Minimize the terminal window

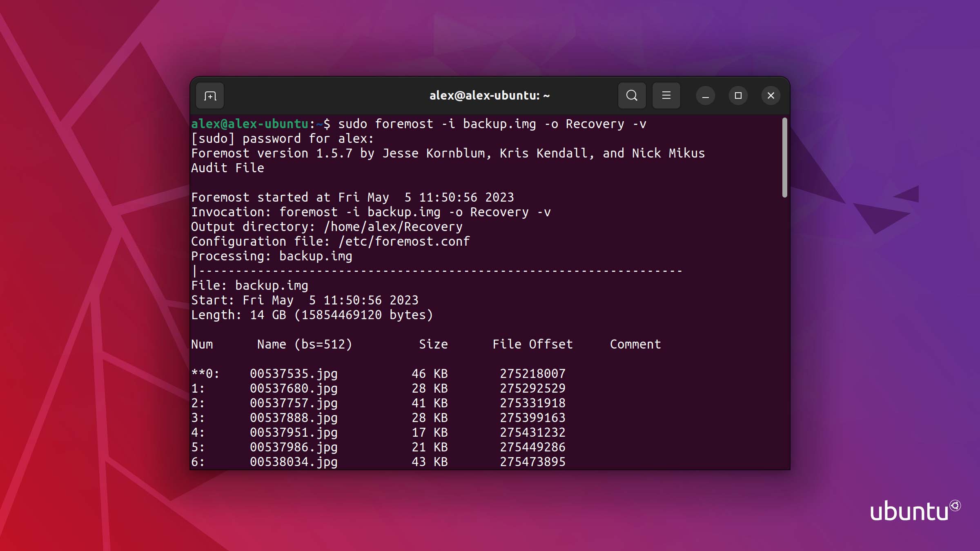705,96
